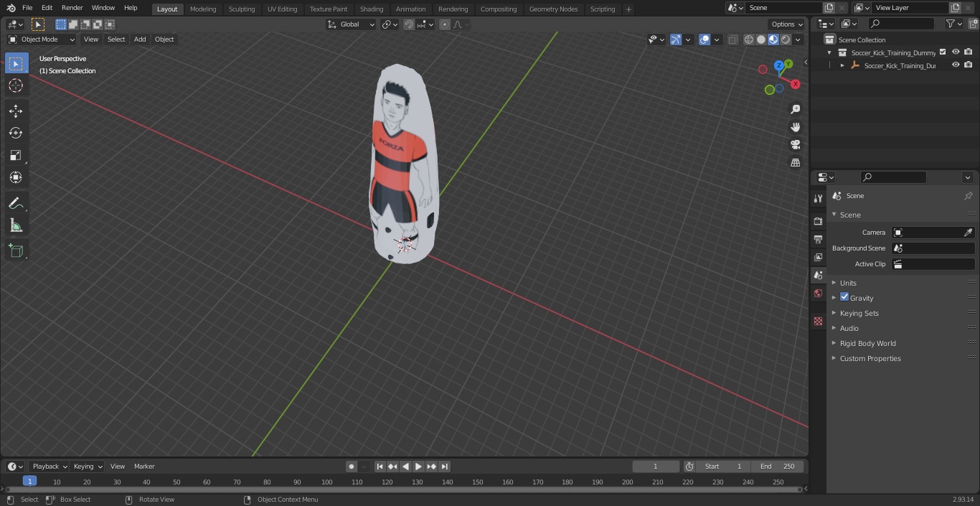This screenshot has width=980, height=506.
Task: Switch to the Modeling workspace tab
Action: (203, 9)
